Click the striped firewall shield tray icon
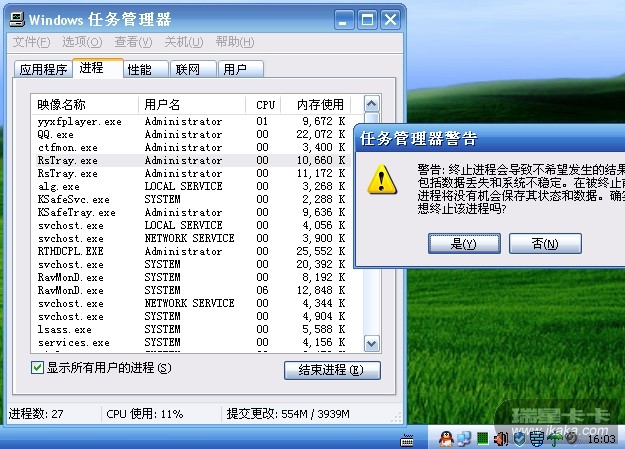This screenshot has height=449, width=625. 537,439
